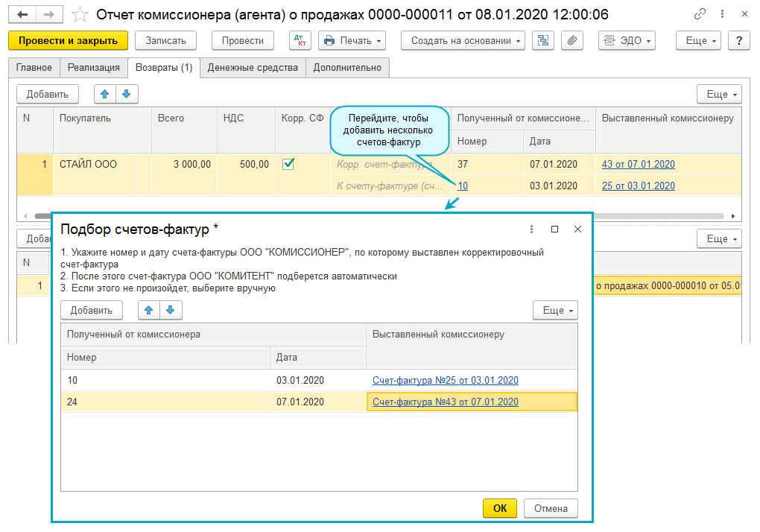
Task: Open dialog options three-dot menu
Action: (531, 229)
